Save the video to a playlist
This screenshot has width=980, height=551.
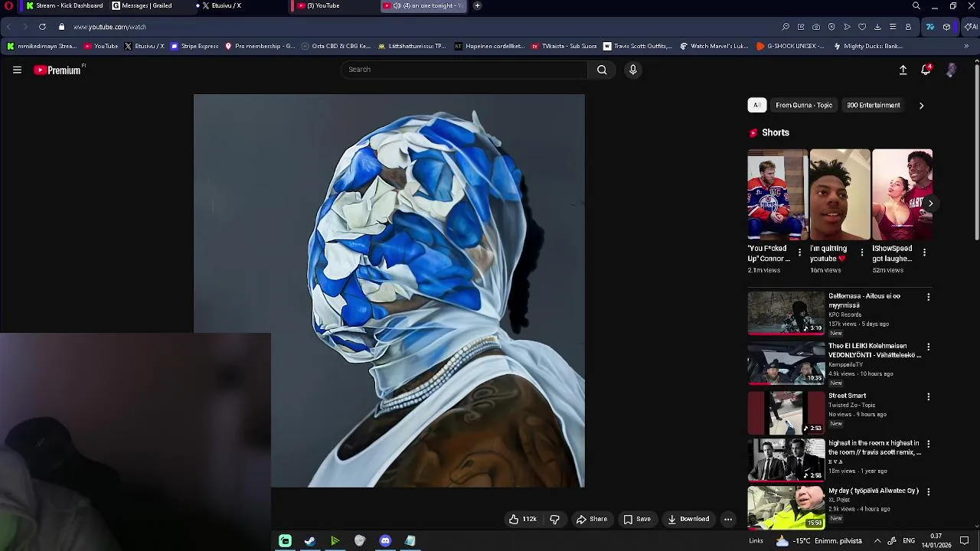(637, 519)
